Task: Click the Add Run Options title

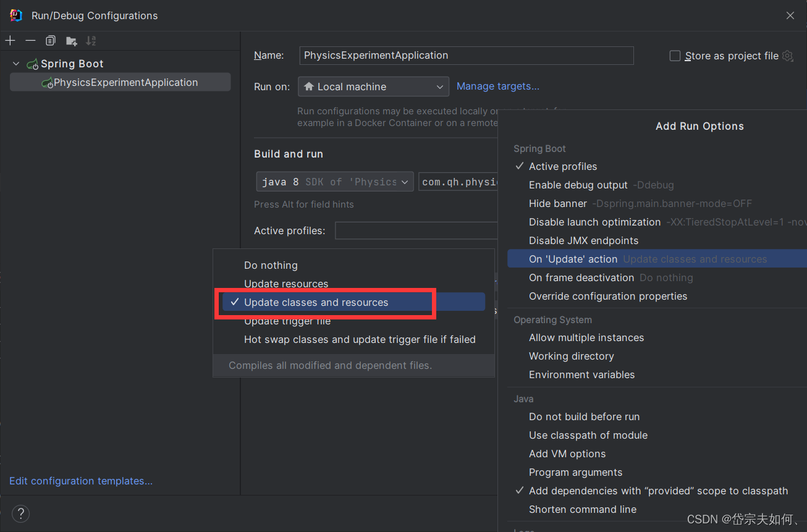Action: (x=699, y=126)
